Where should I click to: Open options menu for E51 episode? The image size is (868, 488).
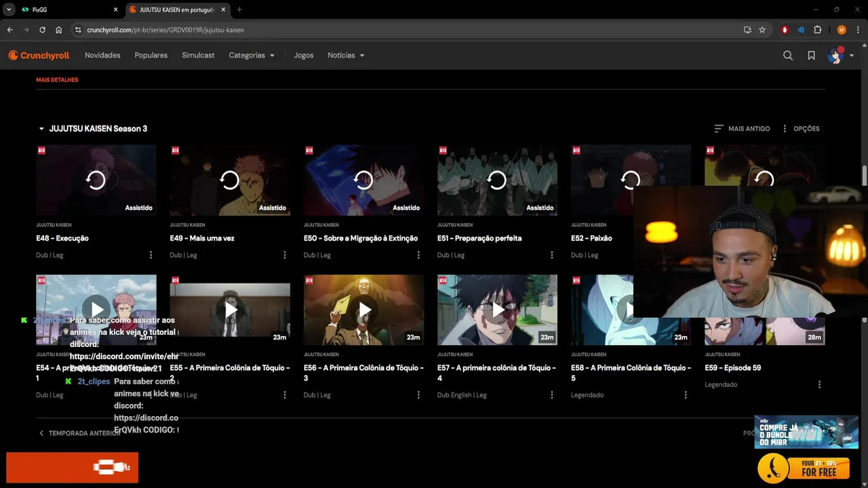pyautogui.click(x=551, y=255)
